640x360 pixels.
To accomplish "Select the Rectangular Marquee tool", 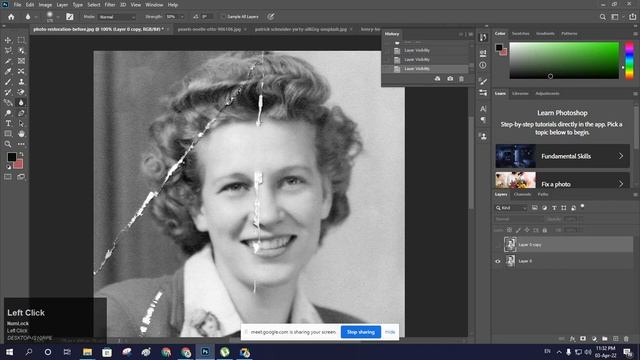I will (x=21, y=40).
